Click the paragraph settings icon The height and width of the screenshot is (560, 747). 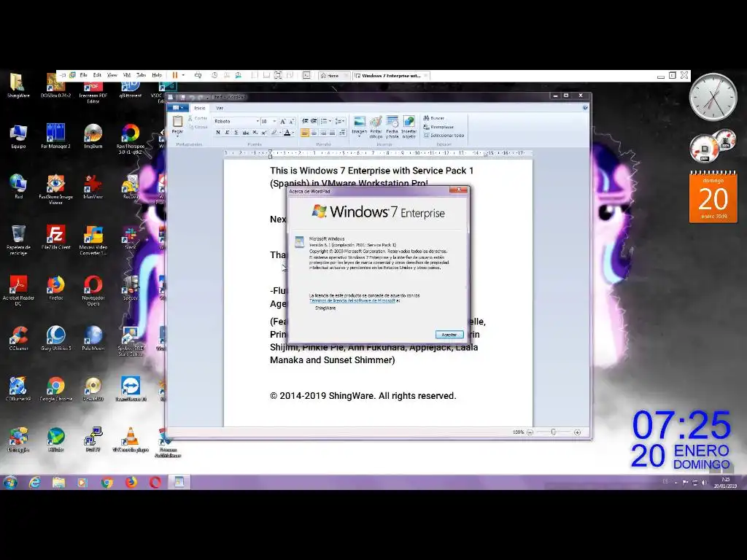[342, 133]
